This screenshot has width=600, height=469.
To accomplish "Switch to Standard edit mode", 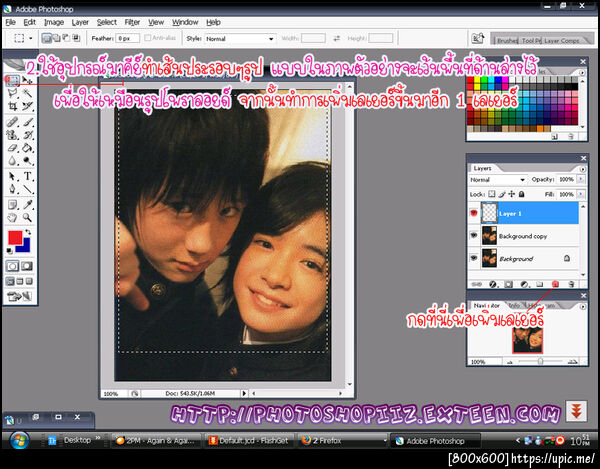I will (12, 266).
